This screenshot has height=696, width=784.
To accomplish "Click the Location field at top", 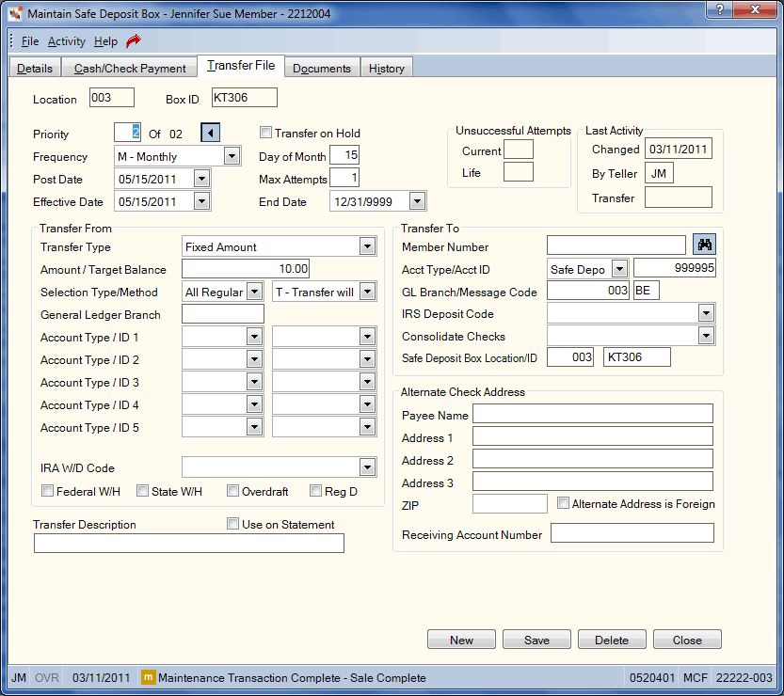I will coord(112,98).
